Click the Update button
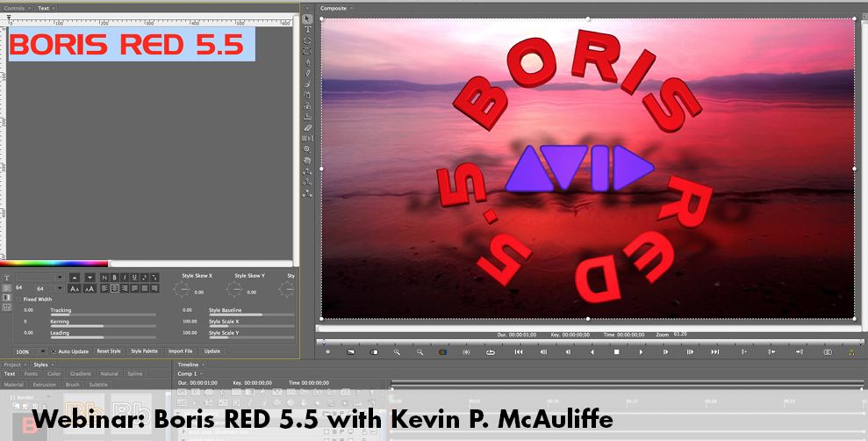 click(x=212, y=351)
